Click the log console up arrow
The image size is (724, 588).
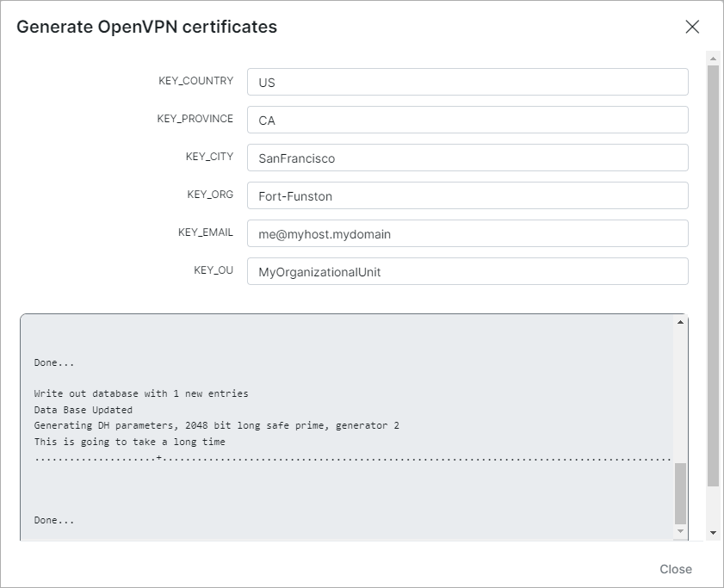pos(679,322)
